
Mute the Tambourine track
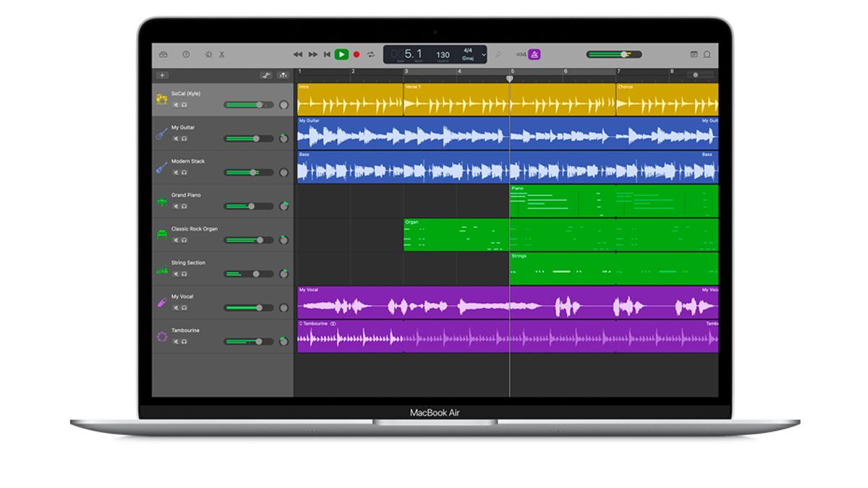tap(176, 341)
